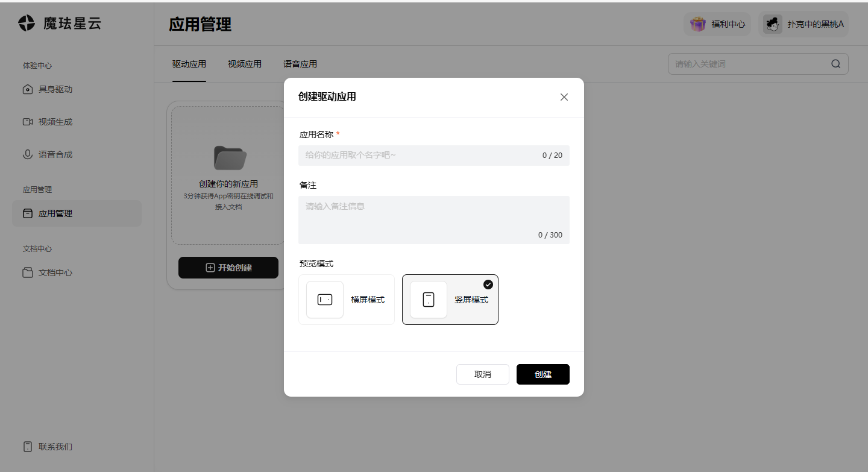Click the 体验中心 section label
868x472 pixels.
(x=37, y=66)
